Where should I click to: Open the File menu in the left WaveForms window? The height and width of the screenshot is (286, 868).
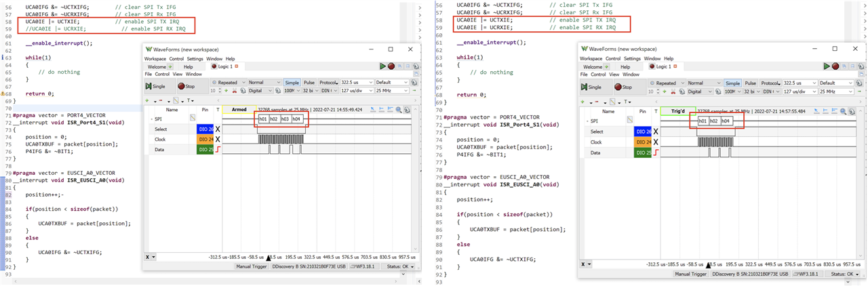(x=149, y=74)
